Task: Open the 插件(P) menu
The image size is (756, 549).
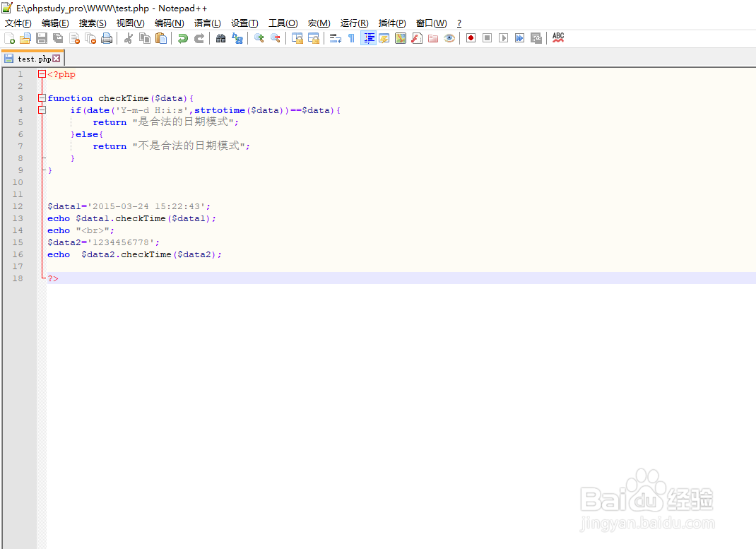Action: click(x=392, y=23)
